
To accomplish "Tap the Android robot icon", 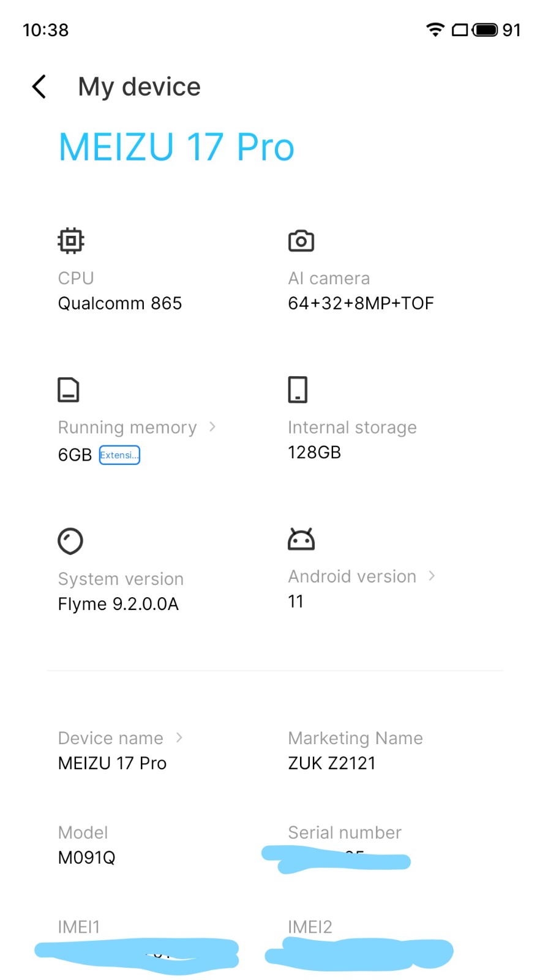I will click(301, 539).
